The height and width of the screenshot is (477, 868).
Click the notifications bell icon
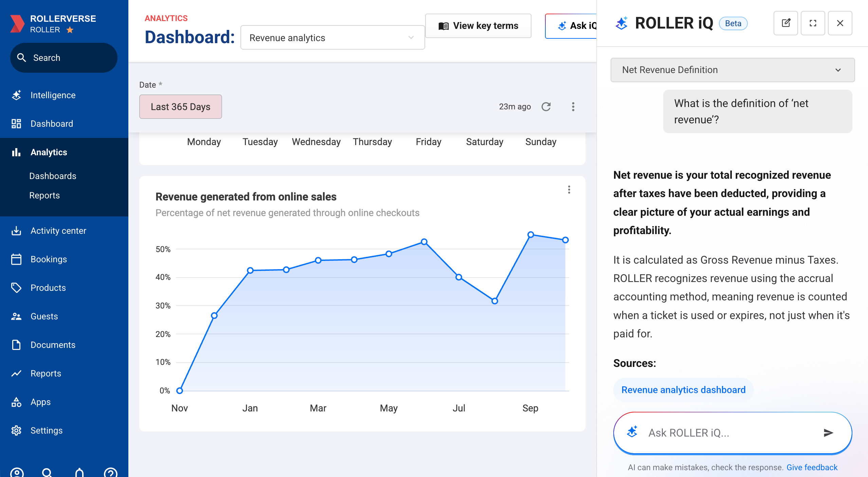point(79,472)
